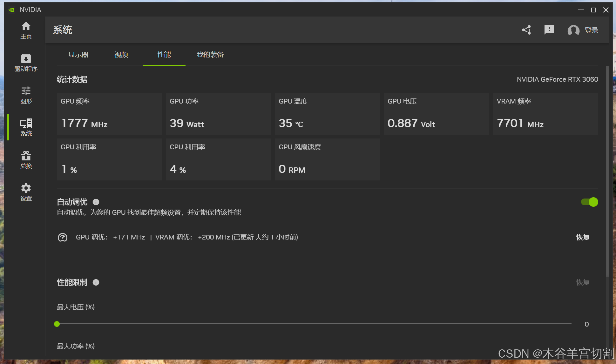Click the 登录 login link
616x364 pixels.
click(x=591, y=30)
